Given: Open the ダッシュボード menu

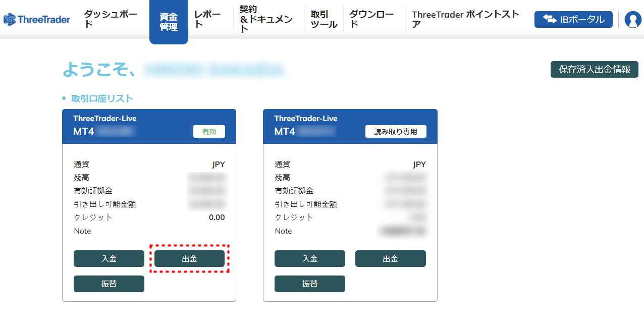Looking at the screenshot, I should [110, 19].
